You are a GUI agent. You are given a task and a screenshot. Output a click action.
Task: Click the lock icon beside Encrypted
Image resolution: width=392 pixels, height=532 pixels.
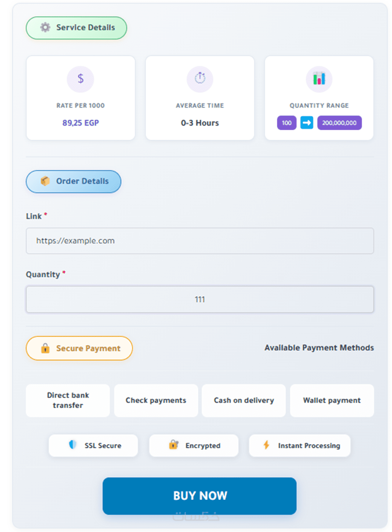173,445
